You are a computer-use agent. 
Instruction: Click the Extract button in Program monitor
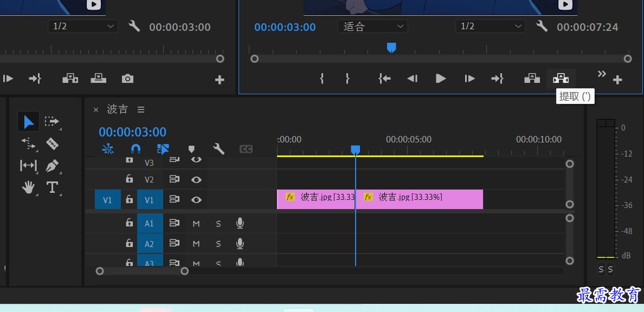click(561, 79)
